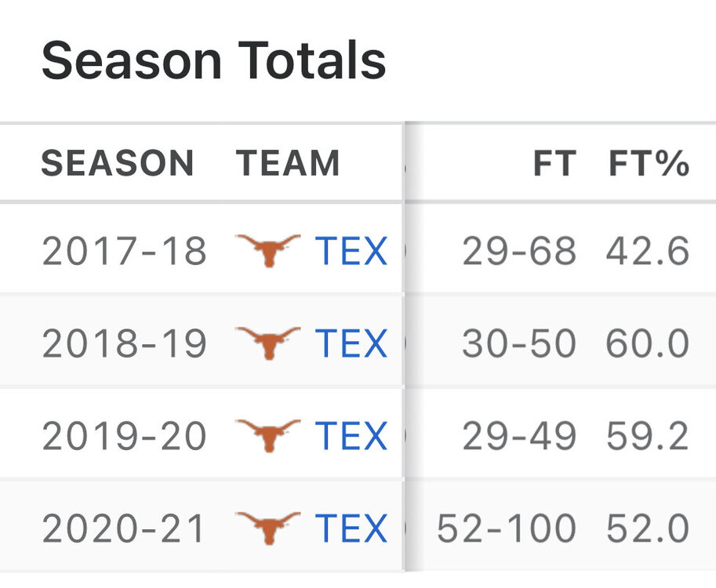The height and width of the screenshot is (588, 716).
Task: Click the 42.6 FT% value
Action: [648, 252]
